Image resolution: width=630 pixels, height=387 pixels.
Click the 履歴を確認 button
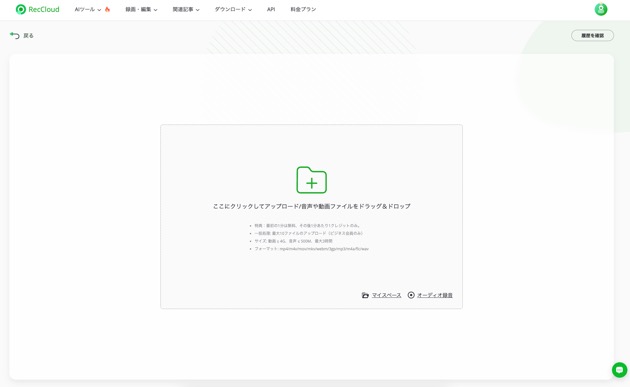coord(592,35)
